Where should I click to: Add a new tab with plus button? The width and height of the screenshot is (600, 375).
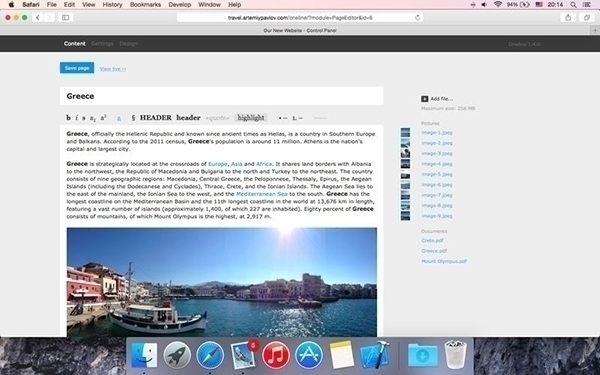pos(595,30)
